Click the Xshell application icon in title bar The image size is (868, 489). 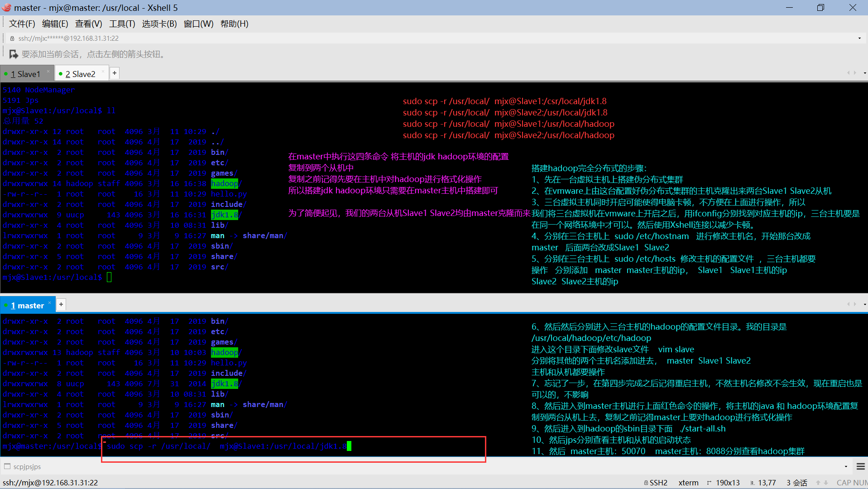point(6,7)
